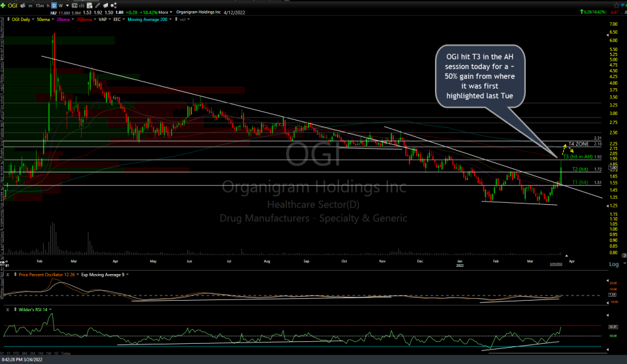This screenshot has height=364, width=627.
Task: Select the 1Y time range
Action: (8, 353)
